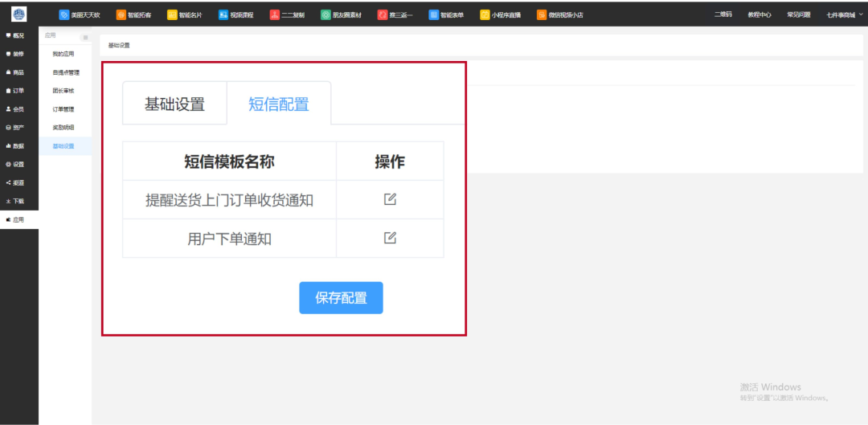
Task: Open 数据 data in the sidebar
Action: coord(18,146)
